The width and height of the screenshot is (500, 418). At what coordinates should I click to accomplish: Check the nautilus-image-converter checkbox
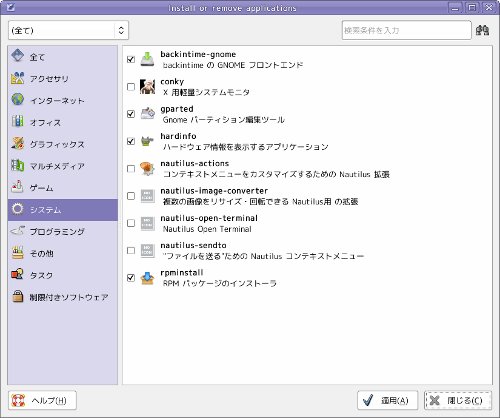point(131,196)
